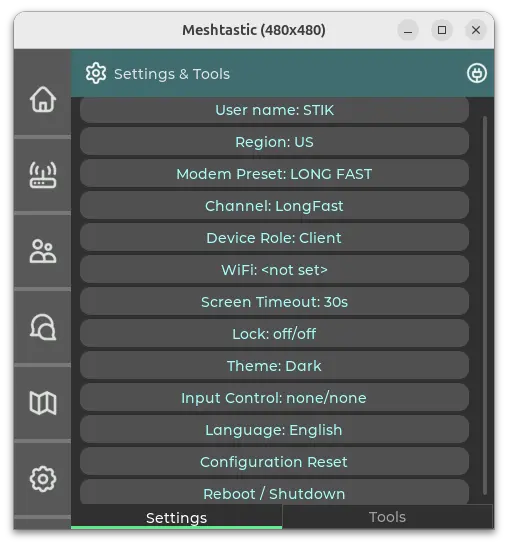Click the Settings & Tools header title
This screenshot has height=546, width=508.
tap(172, 74)
